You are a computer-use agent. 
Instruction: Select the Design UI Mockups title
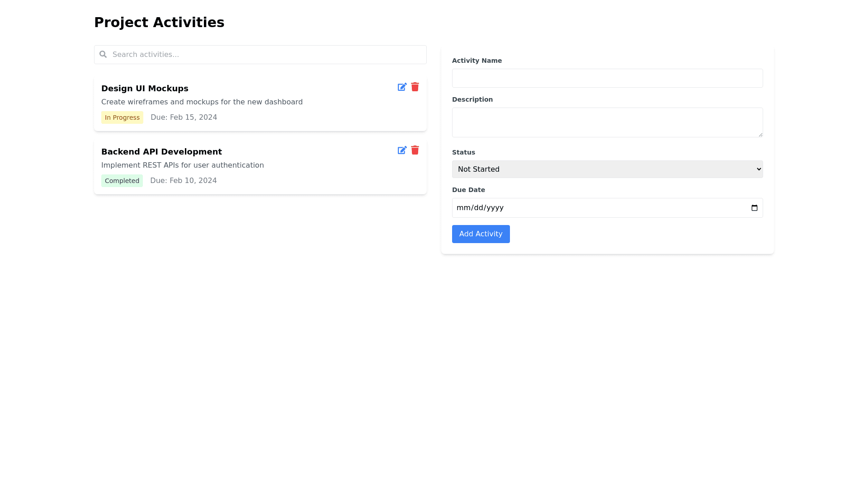(x=145, y=89)
